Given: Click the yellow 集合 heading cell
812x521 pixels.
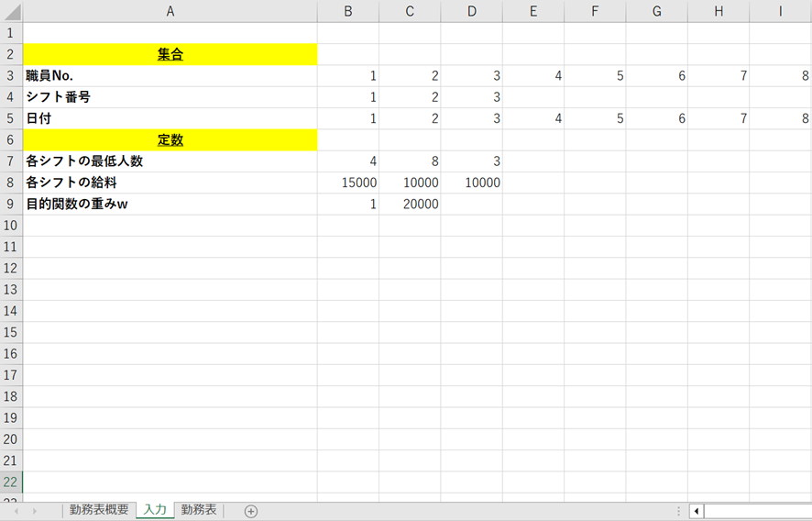Looking at the screenshot, I should tap(170, 55).
